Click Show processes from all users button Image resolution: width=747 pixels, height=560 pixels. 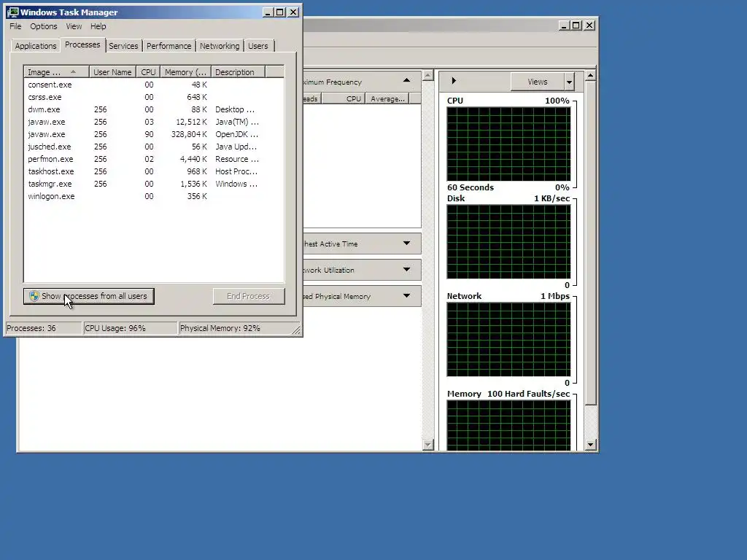pyautogui.click(x=88, y=296)
